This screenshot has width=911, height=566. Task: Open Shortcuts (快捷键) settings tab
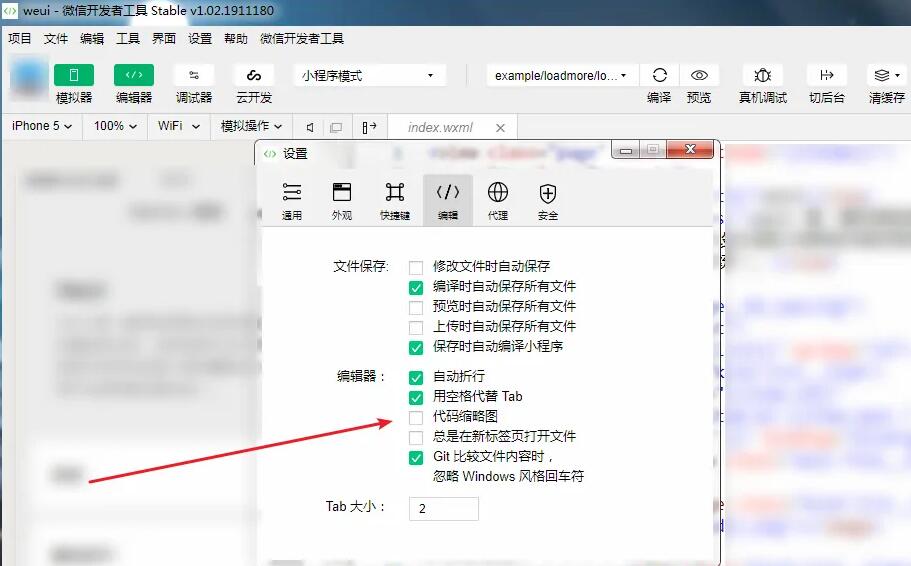point(395,201)
